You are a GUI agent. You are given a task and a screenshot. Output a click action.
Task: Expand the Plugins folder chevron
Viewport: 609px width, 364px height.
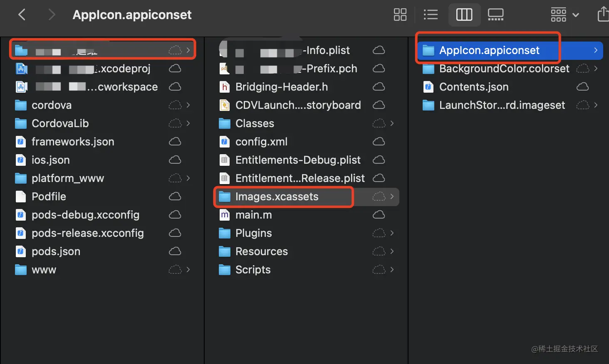point(392,233)
